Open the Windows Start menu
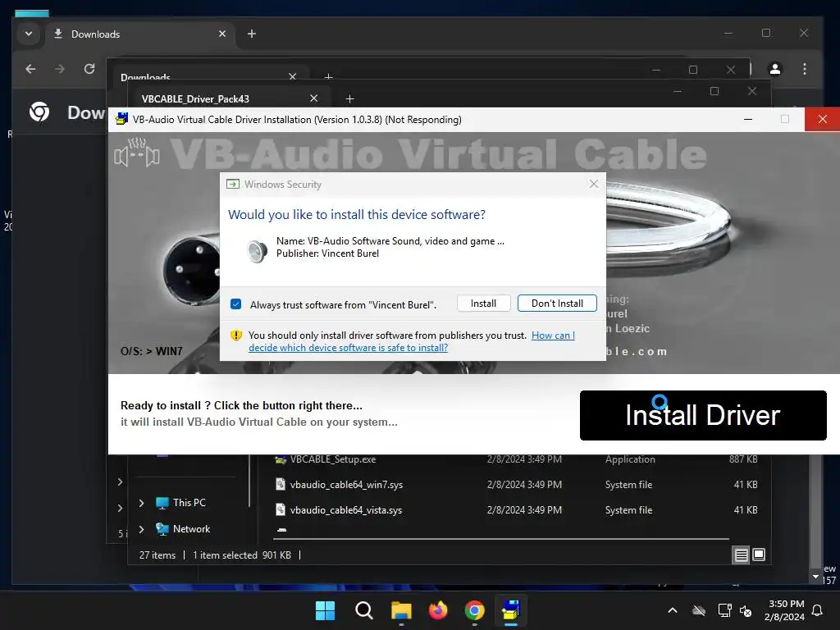The width and height of the screenshot is (840, 630). [325, 610]
